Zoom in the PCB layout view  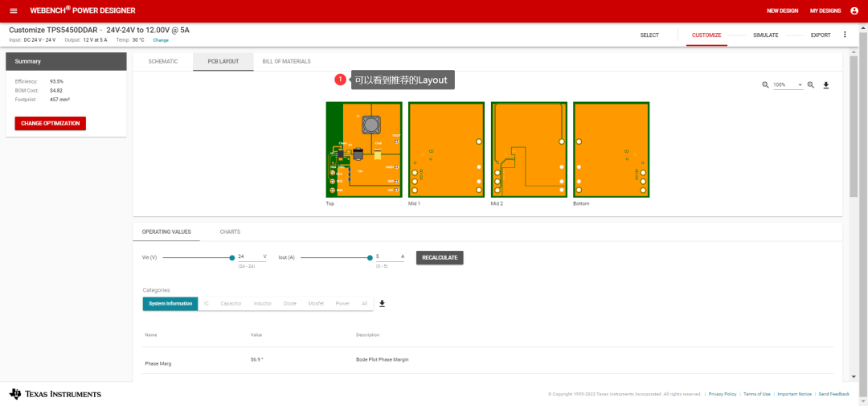(x=810, y=84)
